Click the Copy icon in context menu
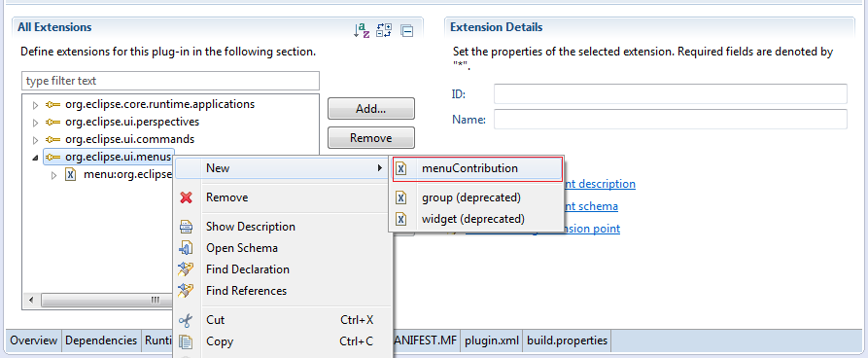 pyautogui.click(x=187, y=341)
